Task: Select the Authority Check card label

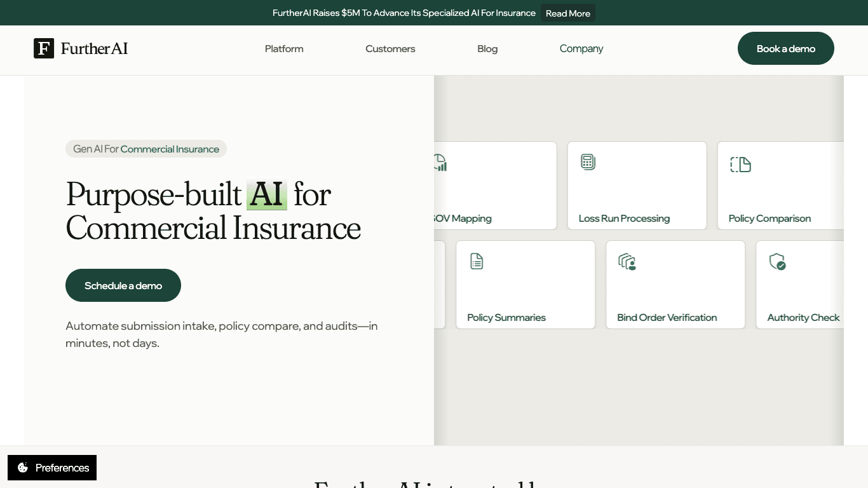Action: [803, 318]
